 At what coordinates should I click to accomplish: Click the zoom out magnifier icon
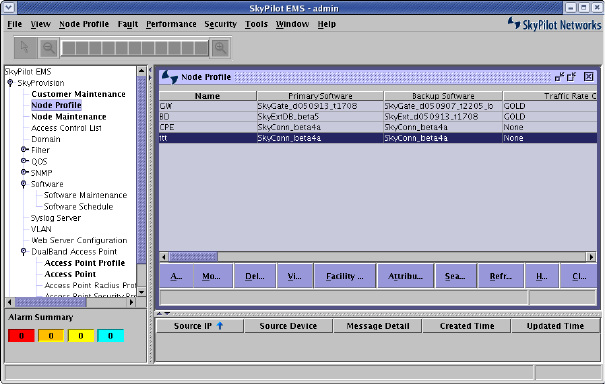(x=49, y=48)
